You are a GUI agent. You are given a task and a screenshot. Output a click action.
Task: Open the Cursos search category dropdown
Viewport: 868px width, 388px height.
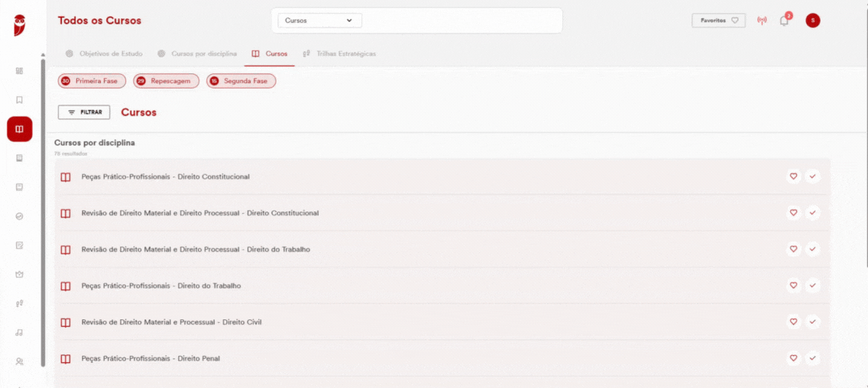coord(319,21)
